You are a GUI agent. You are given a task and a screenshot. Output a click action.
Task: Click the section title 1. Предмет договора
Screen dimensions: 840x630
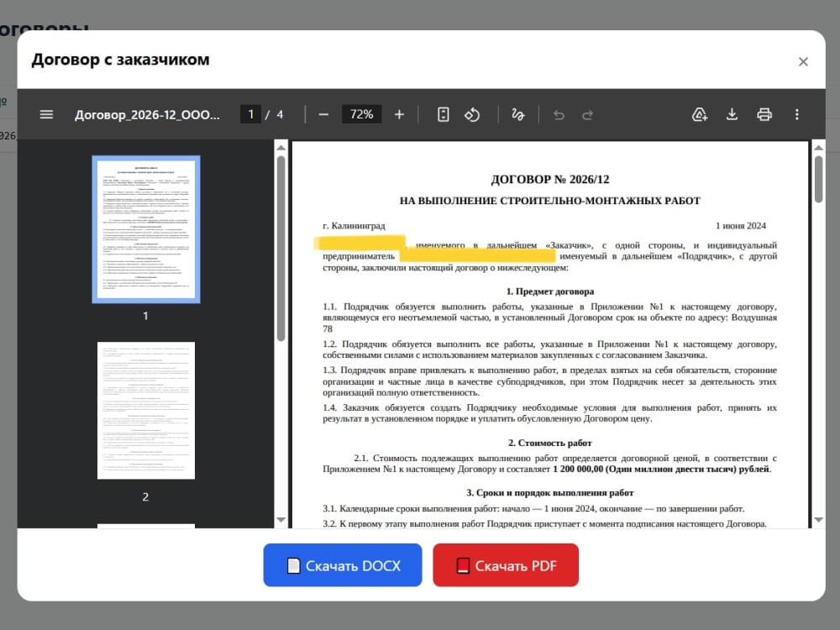[x=550, y=291]
